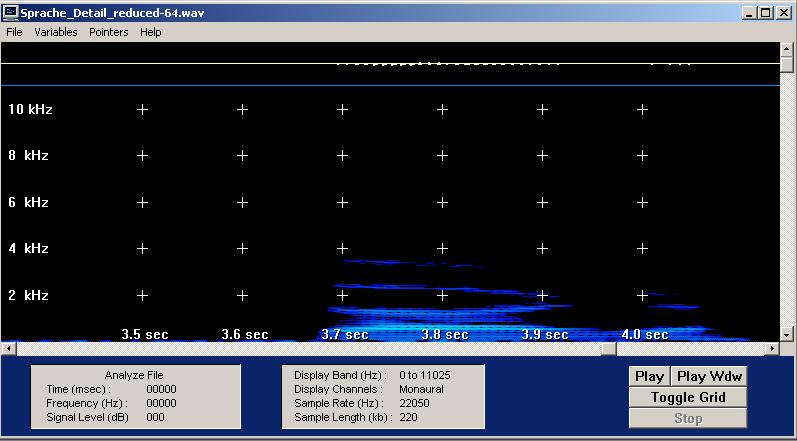Screen dimensions: 797x441
Task: Click the Display Channels value Monaural
Action: 421,389
